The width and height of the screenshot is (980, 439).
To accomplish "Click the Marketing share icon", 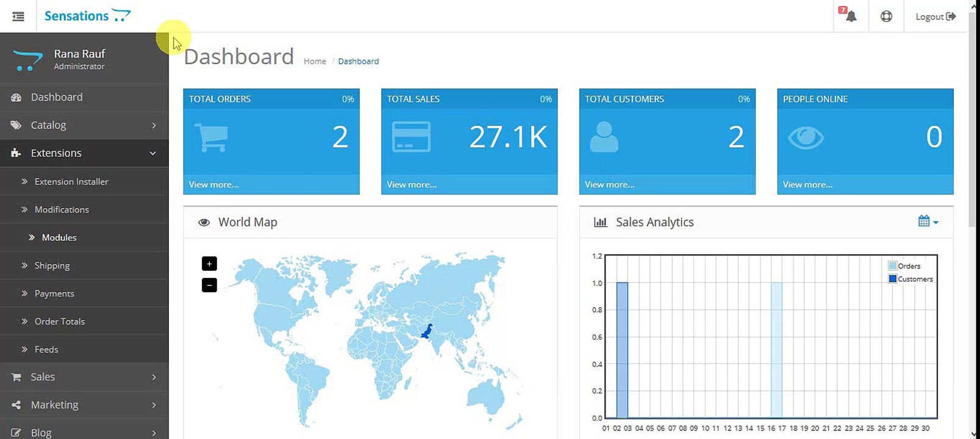I will 16,405.
